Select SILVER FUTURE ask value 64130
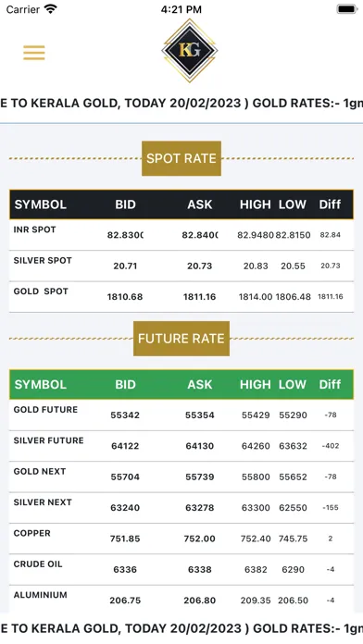 click(199, 446)
